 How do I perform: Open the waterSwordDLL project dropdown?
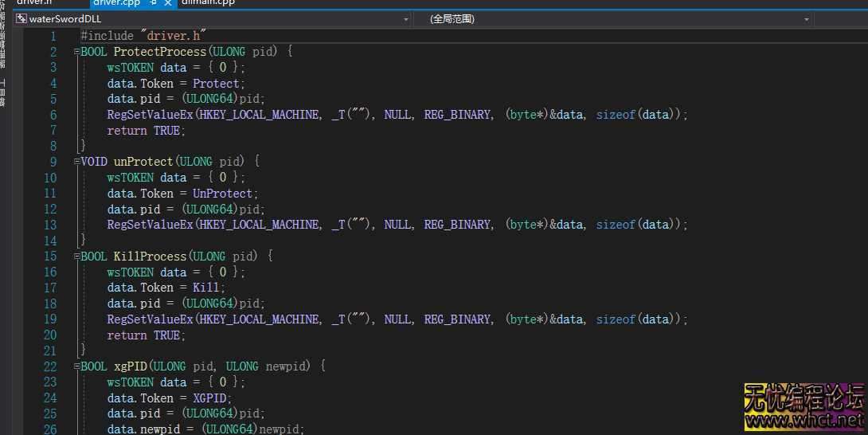(406, 18)
